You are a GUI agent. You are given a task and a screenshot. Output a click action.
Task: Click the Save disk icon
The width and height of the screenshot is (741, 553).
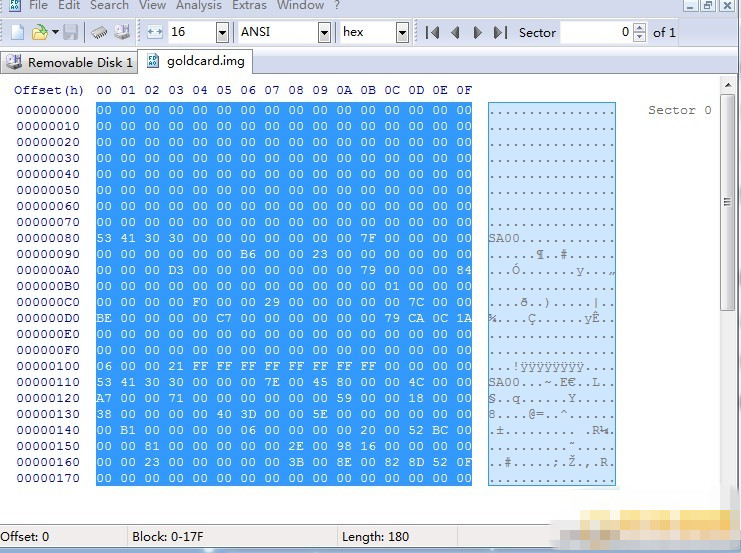click(70, 32)
